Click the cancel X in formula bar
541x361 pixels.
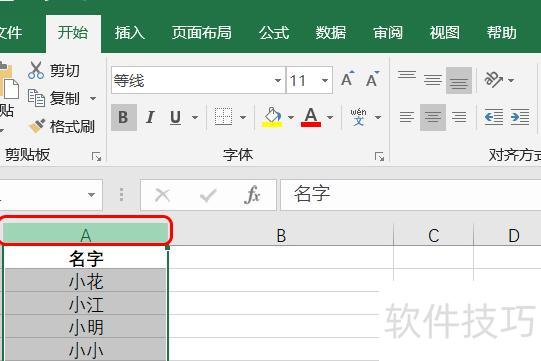point(163,195)
